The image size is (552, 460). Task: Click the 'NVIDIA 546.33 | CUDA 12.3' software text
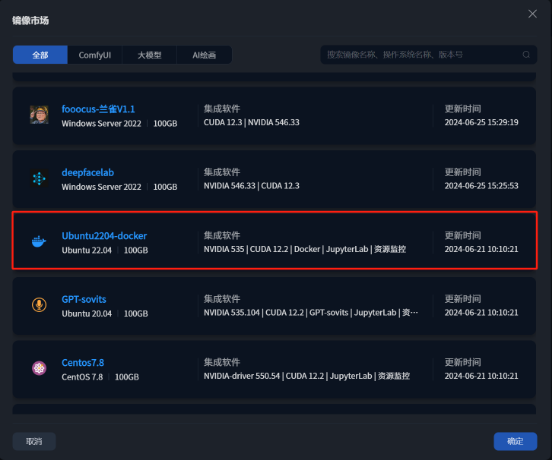coord(251,185)
